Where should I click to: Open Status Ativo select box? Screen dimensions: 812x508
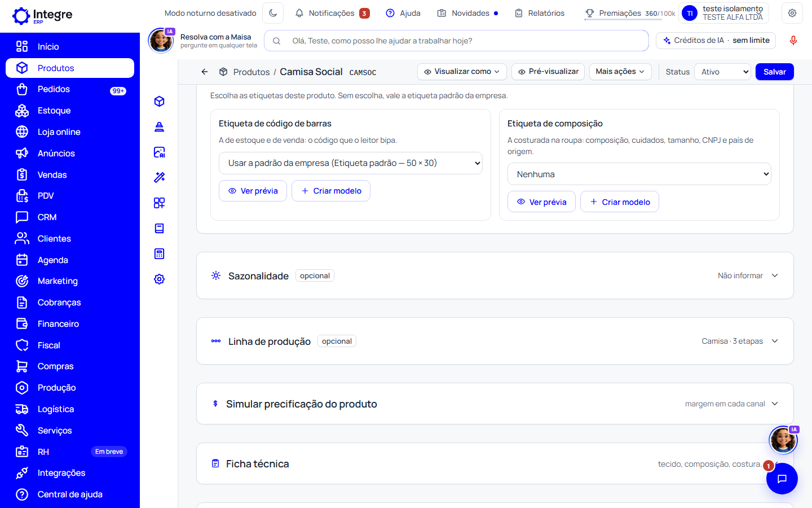tap(723, 72)
